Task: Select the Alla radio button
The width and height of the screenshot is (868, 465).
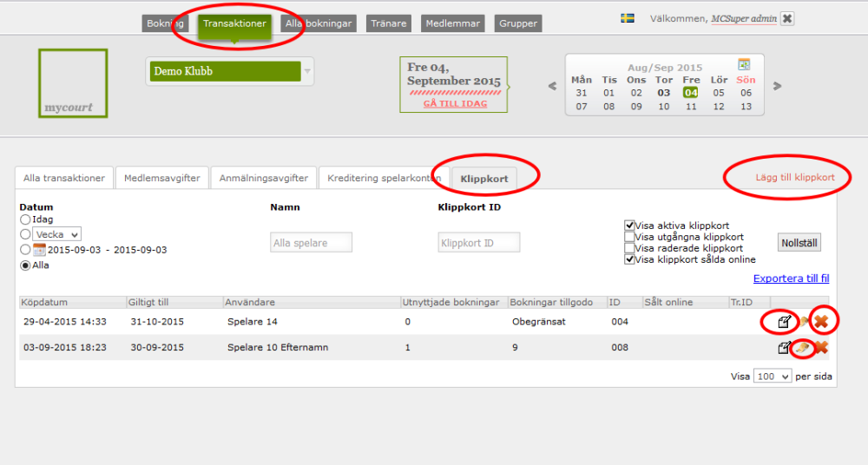Action: click(25, 265)
